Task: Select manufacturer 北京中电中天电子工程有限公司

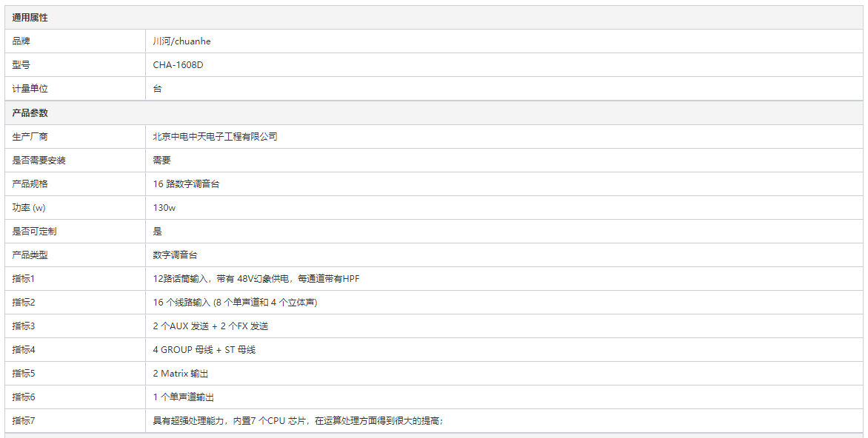Action: click(215, 137)
